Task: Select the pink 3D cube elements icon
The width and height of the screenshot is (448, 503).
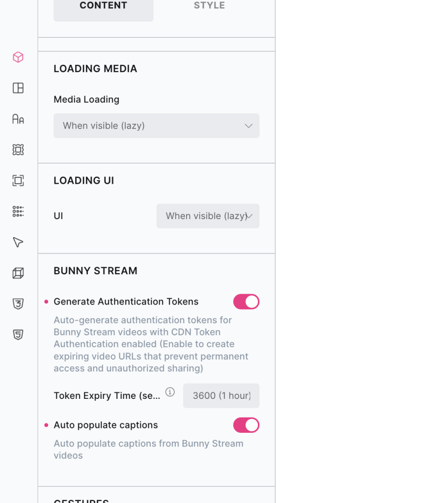Action: (18, 57)
